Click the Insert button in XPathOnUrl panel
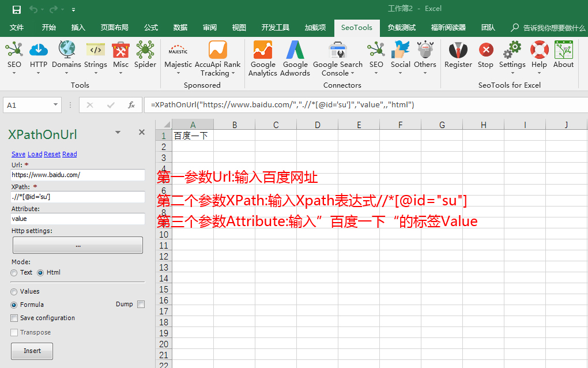The width and height of the screenshot is (588, 368). click(32, 351)
